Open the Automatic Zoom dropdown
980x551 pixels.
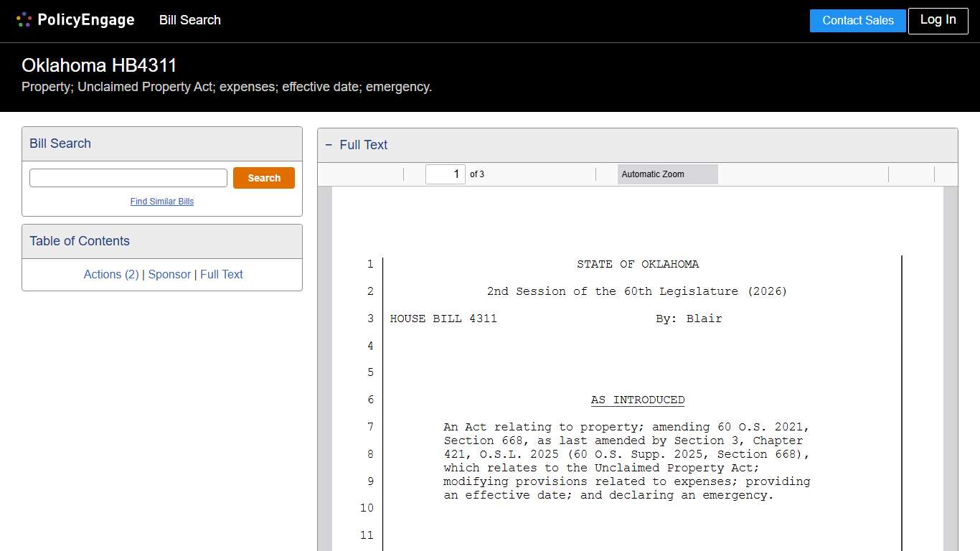click(x=667, y=174)
